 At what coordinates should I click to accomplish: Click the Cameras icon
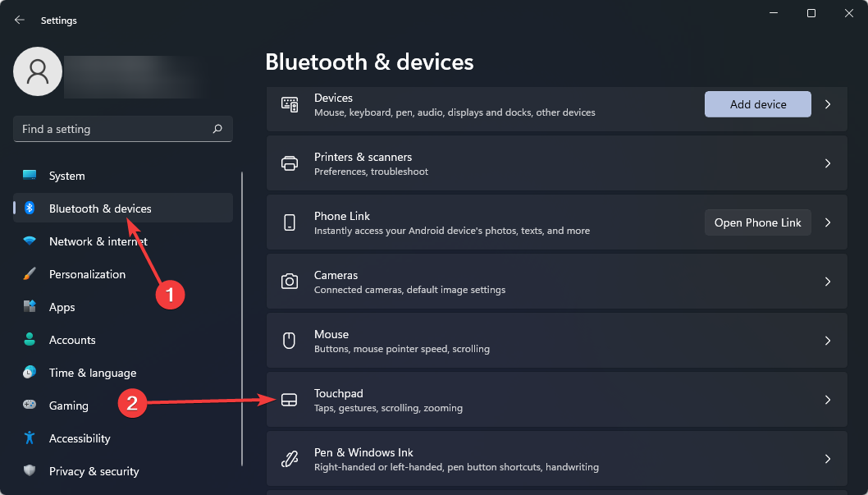(289, 282)
